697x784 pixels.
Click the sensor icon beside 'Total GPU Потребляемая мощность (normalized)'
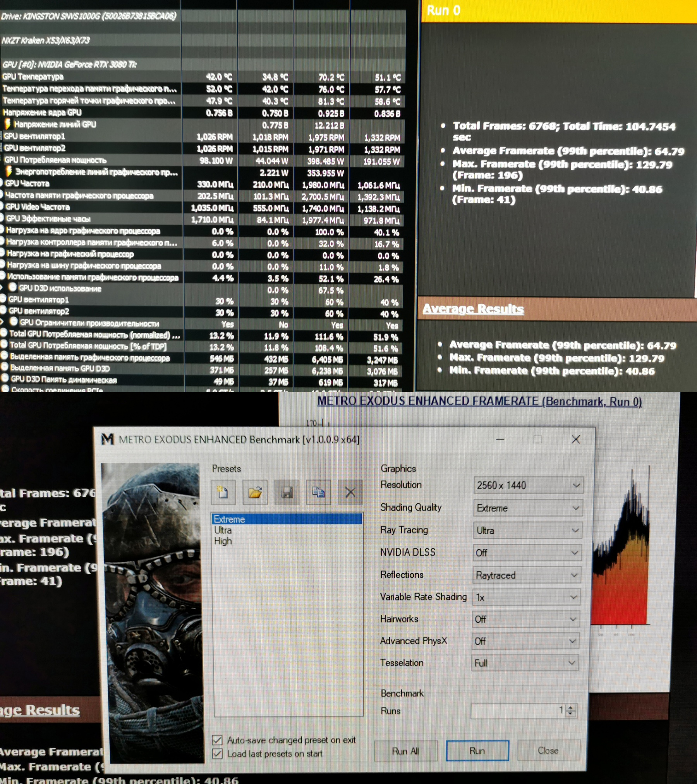(4, 333)
